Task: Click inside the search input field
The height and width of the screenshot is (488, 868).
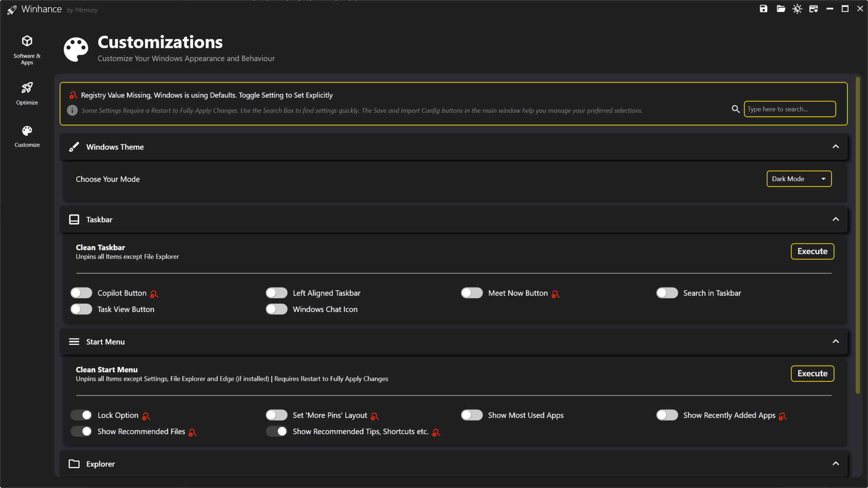Action: (x=789, y=109)
